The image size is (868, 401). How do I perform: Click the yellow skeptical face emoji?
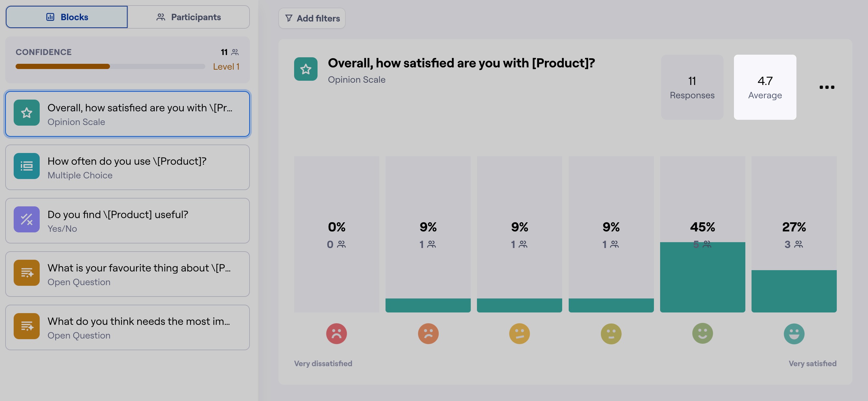[x=519, y=334]
